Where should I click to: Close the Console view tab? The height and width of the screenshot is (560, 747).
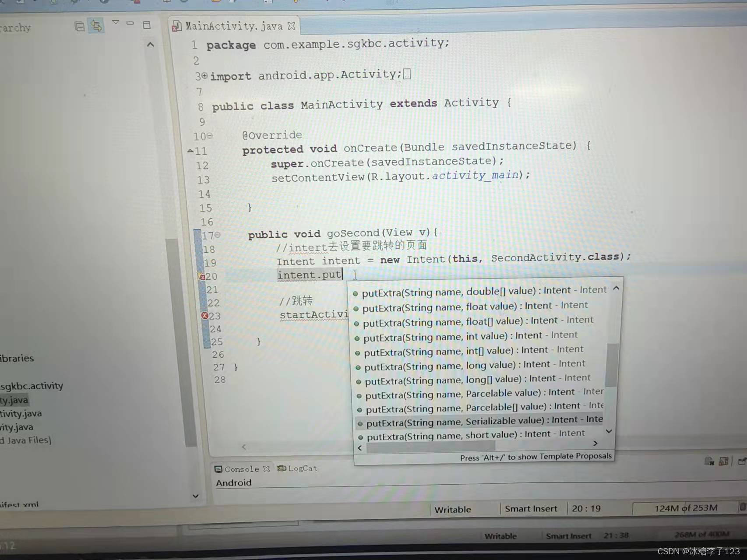(266, 468)
